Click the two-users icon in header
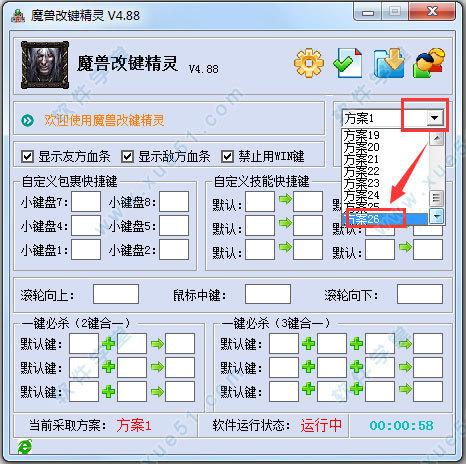 pos(429,63)
